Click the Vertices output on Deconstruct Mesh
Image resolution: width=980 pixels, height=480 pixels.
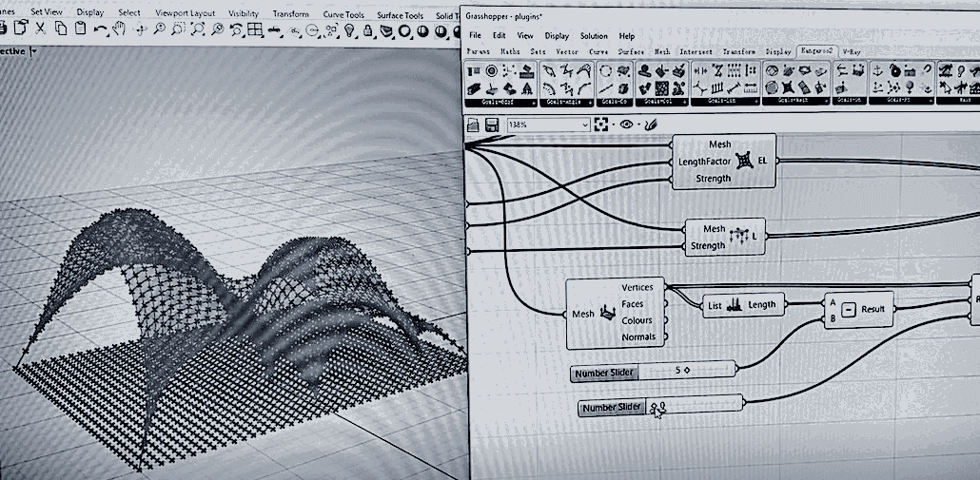click(637, 287)
